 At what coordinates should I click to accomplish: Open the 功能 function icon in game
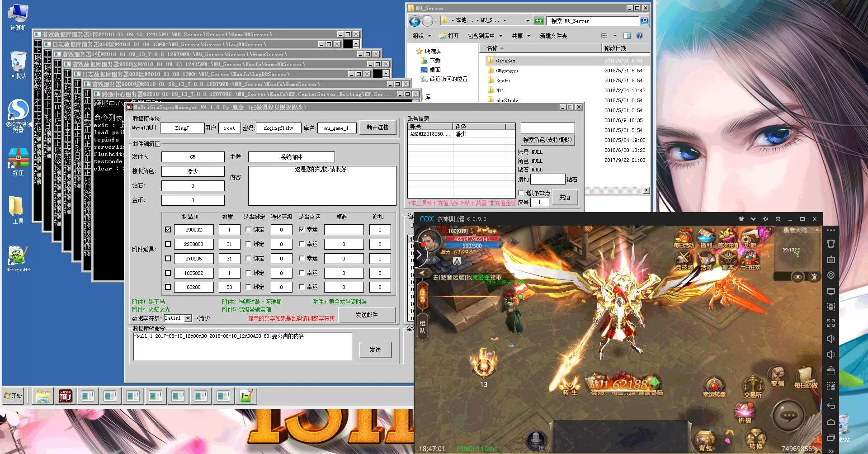tap(750, 238)
